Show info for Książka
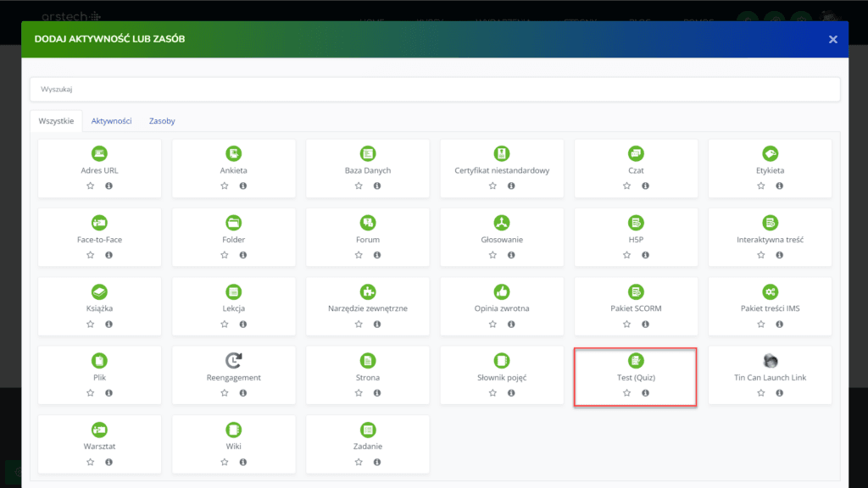Screen dimensions: 868x488 coord(108,324)
